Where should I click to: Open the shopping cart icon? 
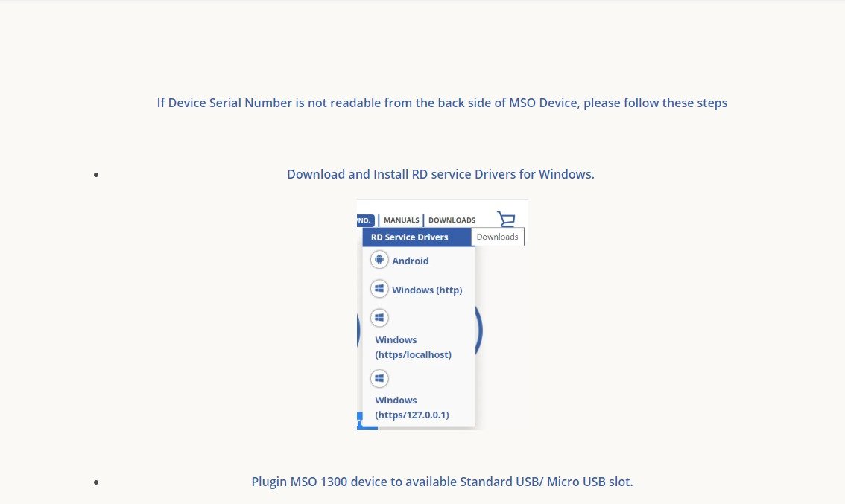click(x=506, y=219)
